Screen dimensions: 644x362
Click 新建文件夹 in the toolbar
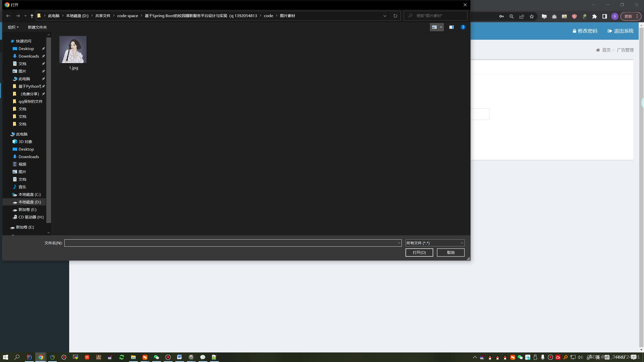(x=37, y=27)
